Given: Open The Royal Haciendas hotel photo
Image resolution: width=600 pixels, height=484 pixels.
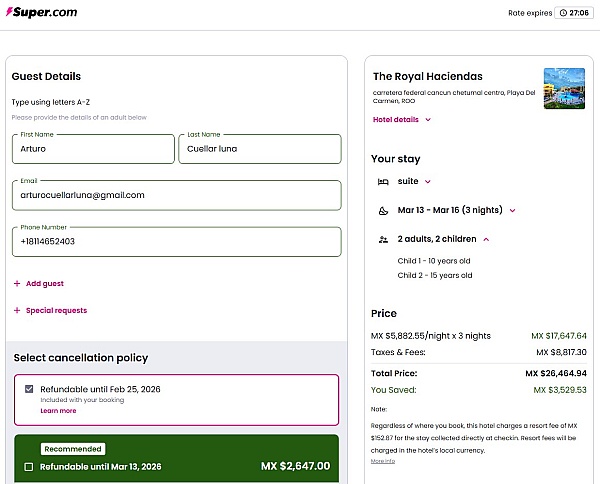Looking at the screenshot, I should pyautogui.click(x=564, y=89).
